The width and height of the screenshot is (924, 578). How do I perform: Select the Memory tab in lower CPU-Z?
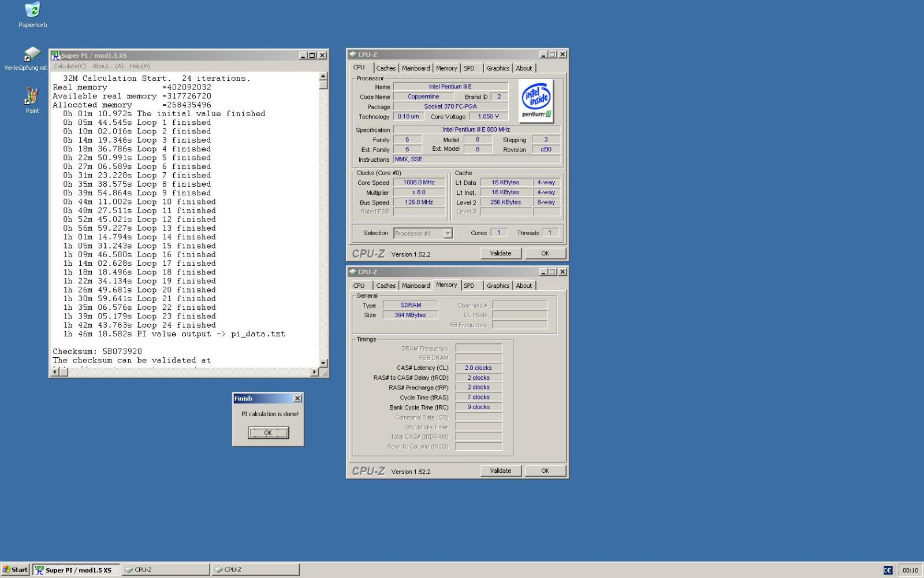click(x=446, y=285)
